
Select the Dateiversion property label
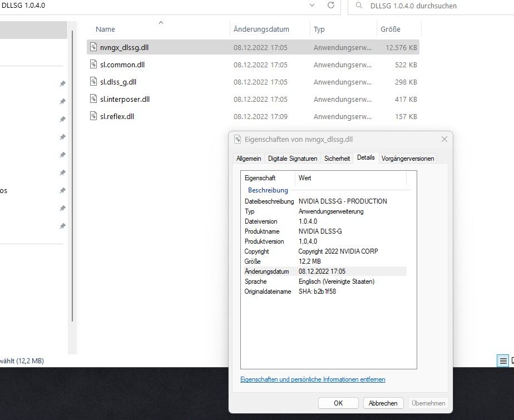point(261,221)
